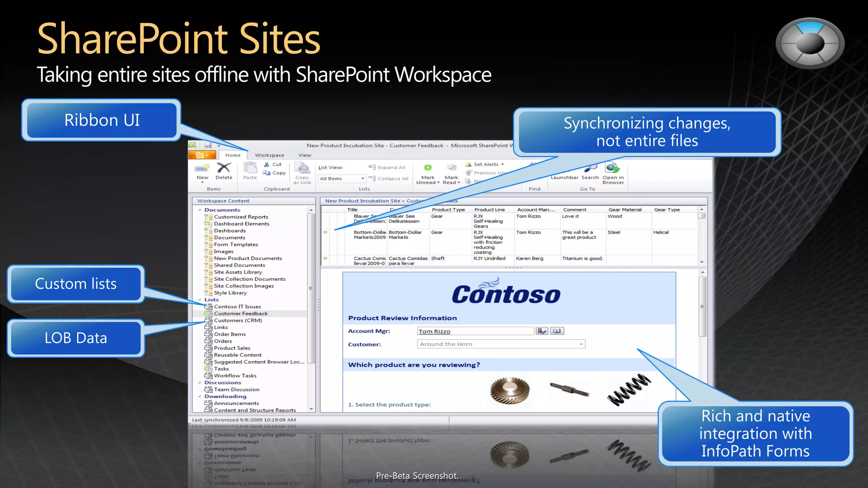Click Copy in Clipboard group
This screenshot has height=488, width=868.
coord(274,173)
